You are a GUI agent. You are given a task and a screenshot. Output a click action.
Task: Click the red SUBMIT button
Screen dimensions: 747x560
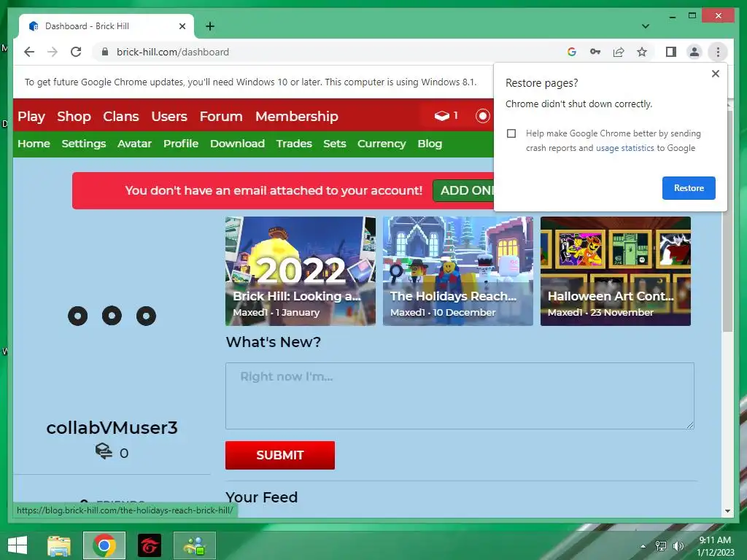click(x=280, y=455)
